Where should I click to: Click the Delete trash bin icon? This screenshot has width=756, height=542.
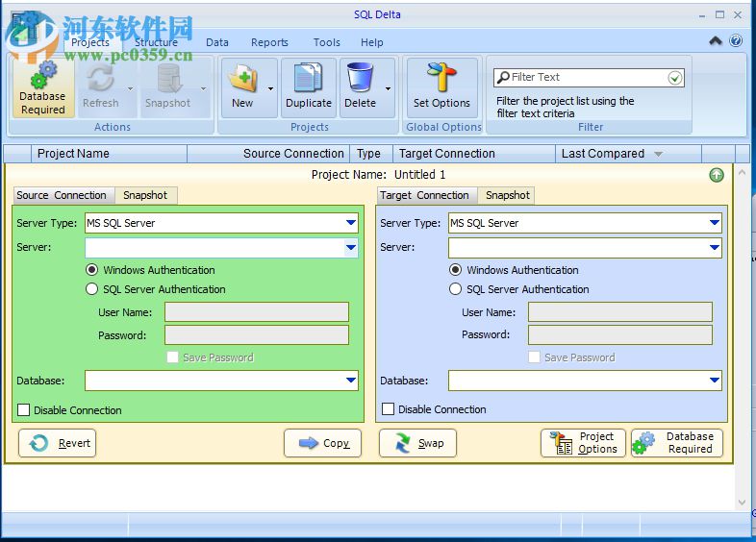(360, 77)
